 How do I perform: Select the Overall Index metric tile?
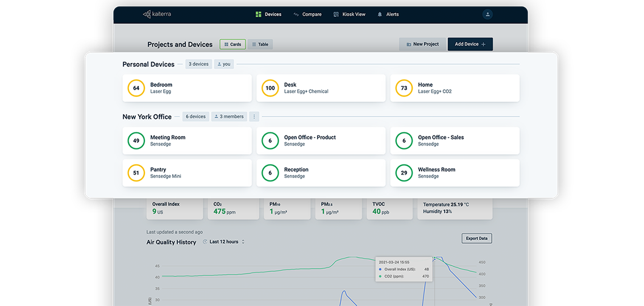pyautogui.click(x=174, y=209)
